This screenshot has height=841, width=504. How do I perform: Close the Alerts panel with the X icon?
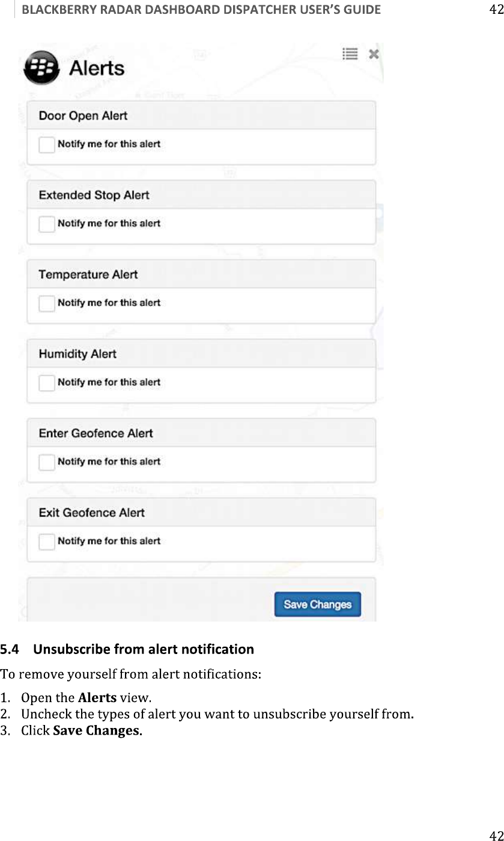point(374,54)
